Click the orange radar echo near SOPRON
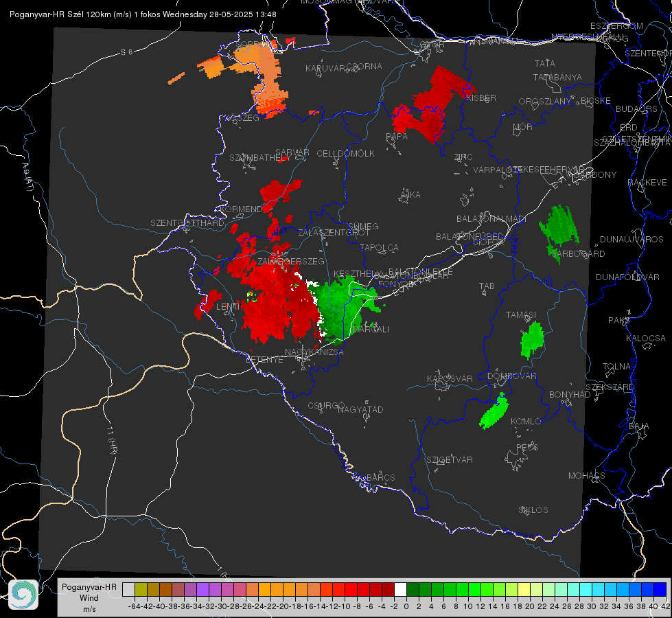Image resolution: width=672 pixels, height=618 pixels. pyautogui.click(x=263, y=77)
